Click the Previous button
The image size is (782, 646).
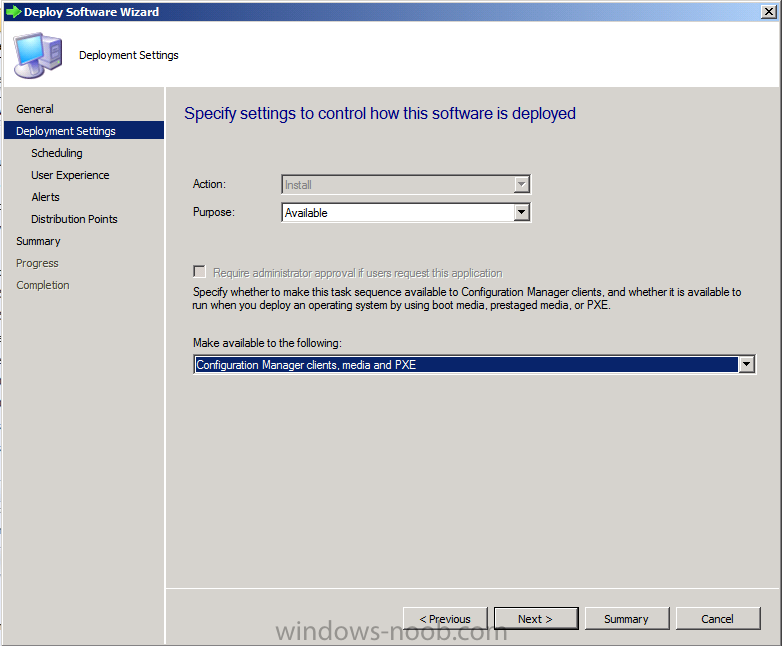pyautogui.click(x=445, y=619)
